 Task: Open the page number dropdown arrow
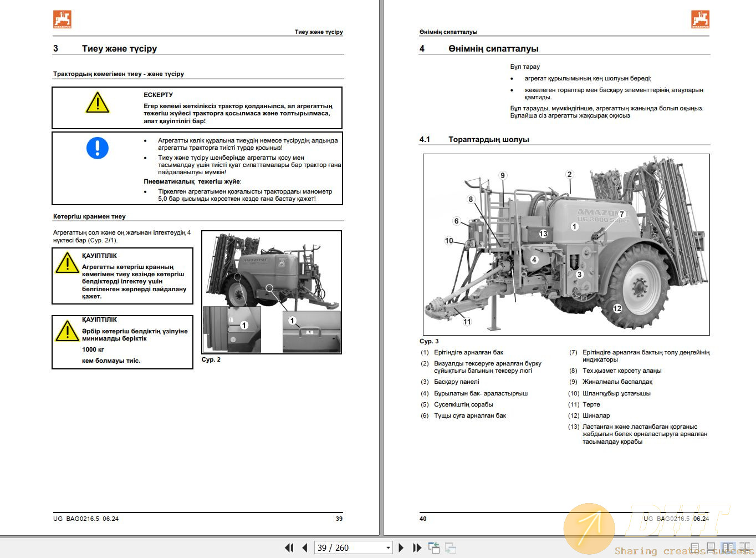[388, 548]
